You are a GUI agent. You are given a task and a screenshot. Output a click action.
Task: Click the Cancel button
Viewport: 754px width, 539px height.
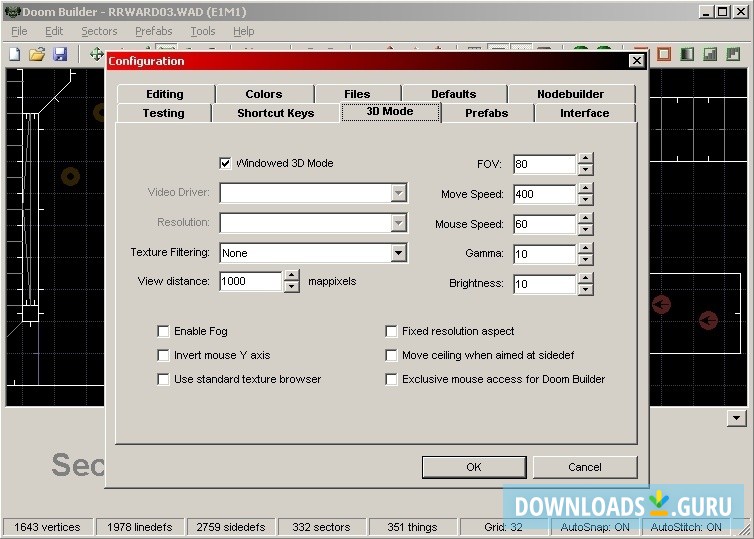click(x=585, y=467)
